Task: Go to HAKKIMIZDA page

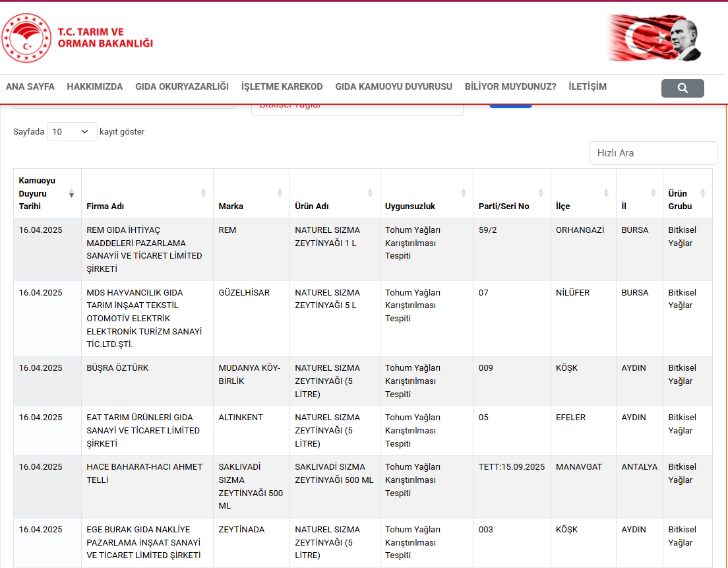Action: (x=95, y=87)
